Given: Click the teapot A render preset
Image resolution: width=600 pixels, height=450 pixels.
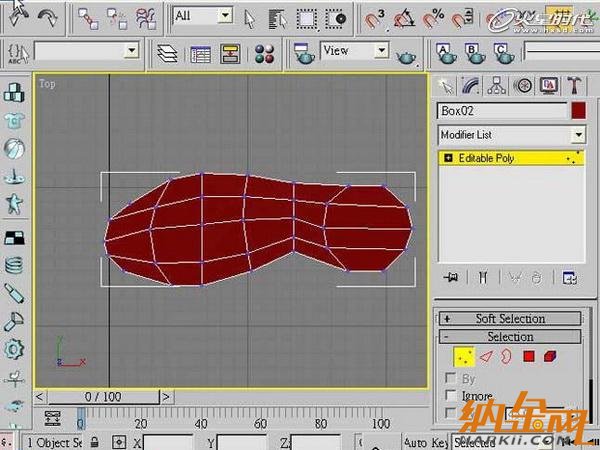Looking at the screenshot, I should 446,54.
